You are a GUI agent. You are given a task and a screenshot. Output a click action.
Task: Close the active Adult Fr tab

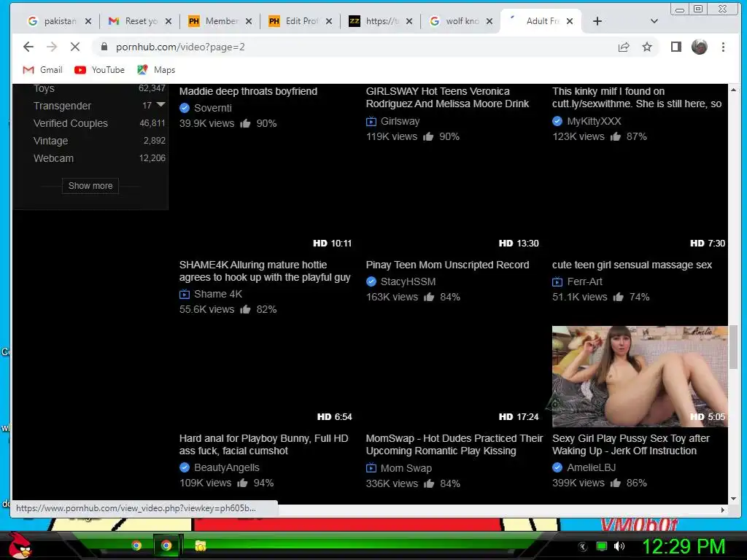pos(569,21)
